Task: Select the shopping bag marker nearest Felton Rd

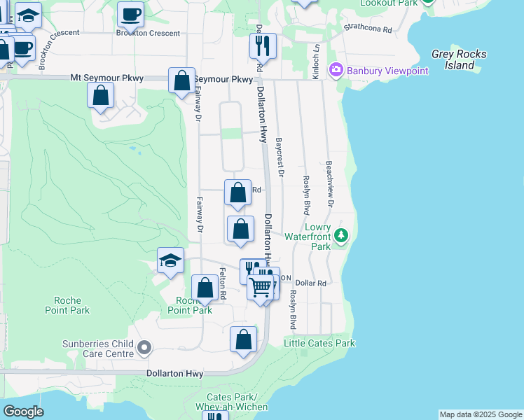Action: point(205,288)
